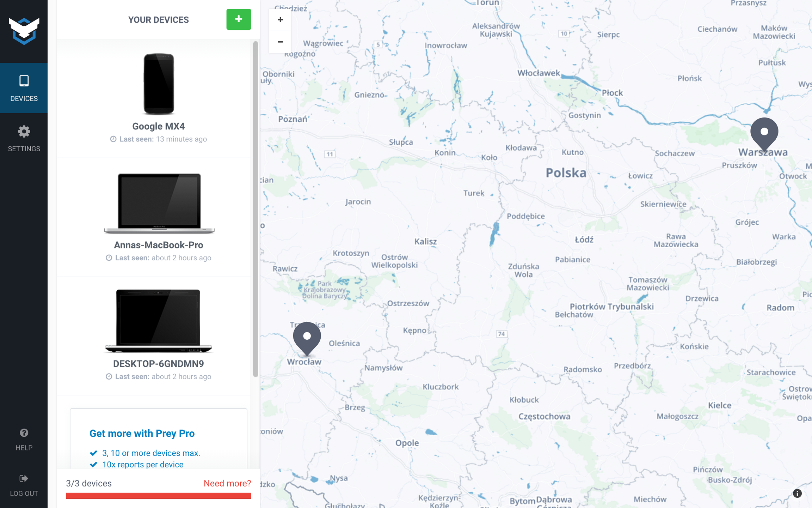Click the Kielce city label on map
This screenshot has width=812, height=508.
point(720,405)
